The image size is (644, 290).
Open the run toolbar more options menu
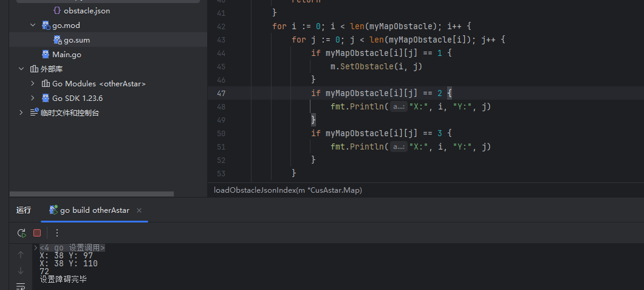[x=57, y=233]
